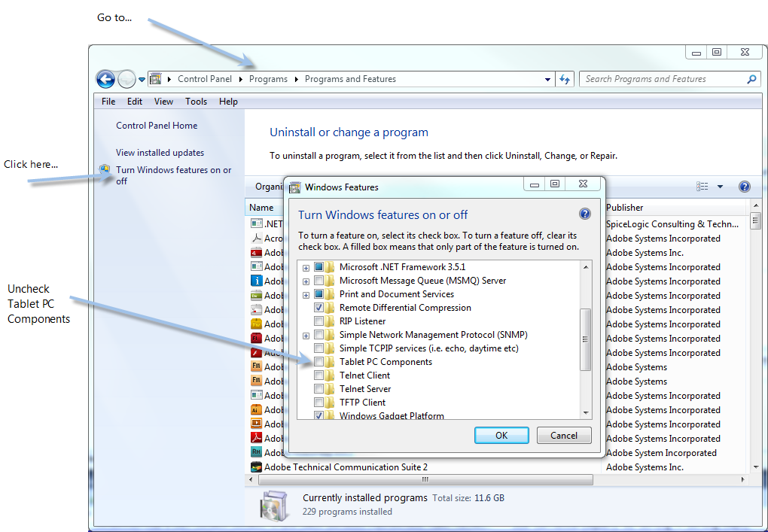Image resolution: width=768 pixels, height=532 pixels.
Task: Click the features list vertical scrollbar thumb
Action: tap(585, 339)
